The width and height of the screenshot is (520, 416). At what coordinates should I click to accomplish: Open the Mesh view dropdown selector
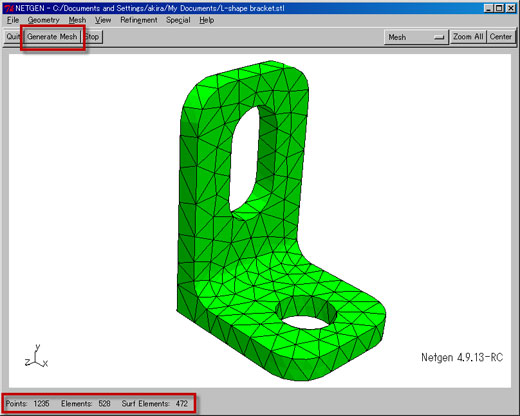pyautogui.click(x=416, y=37)
